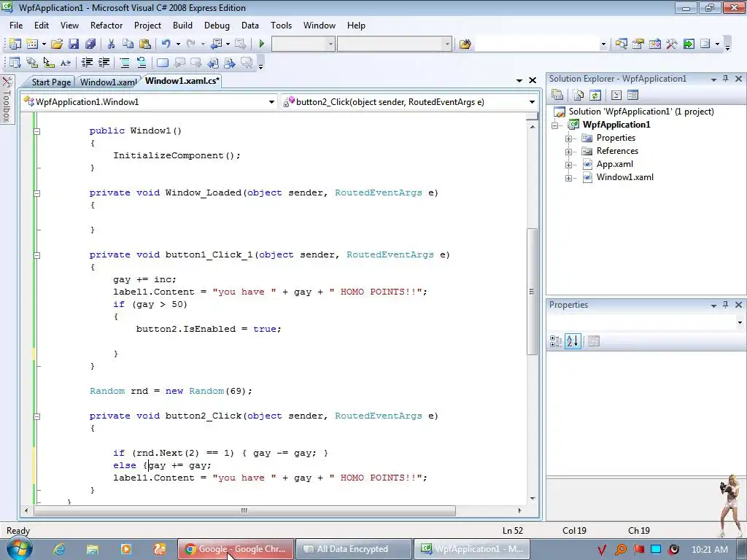Viewport: 747px width, 560px height.
Task: Click the horizontal code scrollbar thumb
Action: coord(244,510)
